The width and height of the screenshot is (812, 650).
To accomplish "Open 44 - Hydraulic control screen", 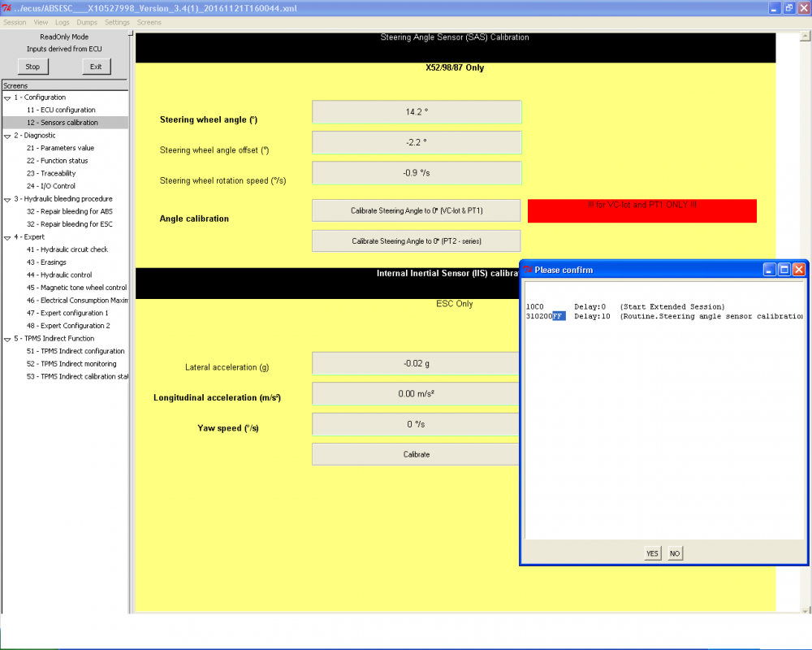I will pos(59,275).
